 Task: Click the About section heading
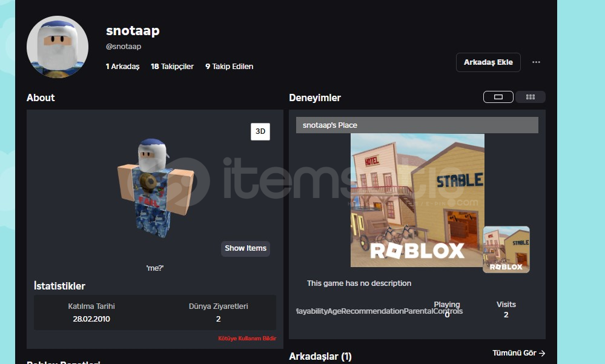click(41, 98)
